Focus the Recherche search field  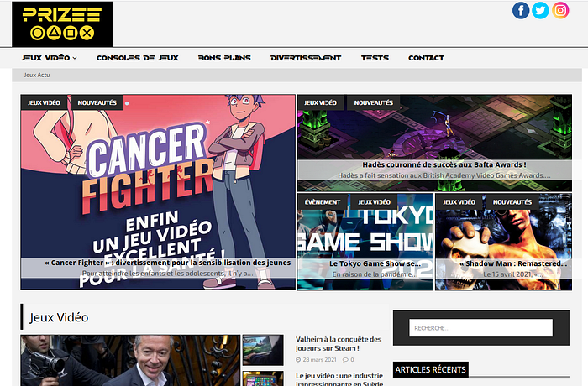point(480,328)
